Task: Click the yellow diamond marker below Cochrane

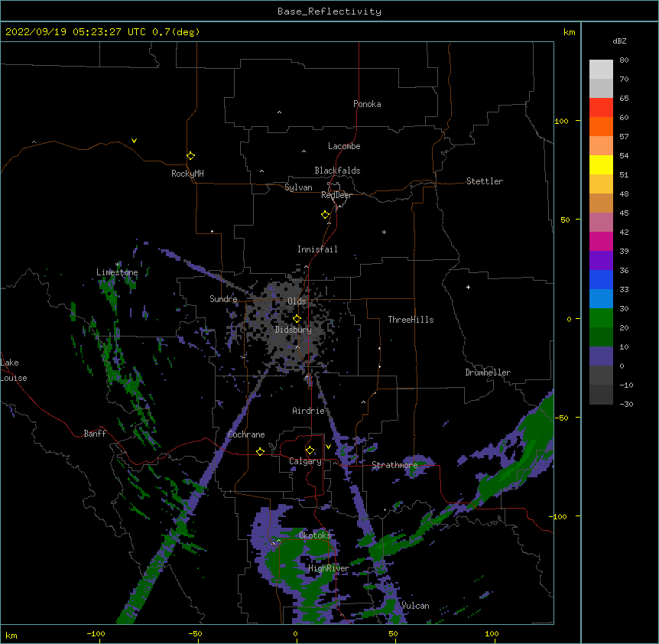Action: pos(260,451)
